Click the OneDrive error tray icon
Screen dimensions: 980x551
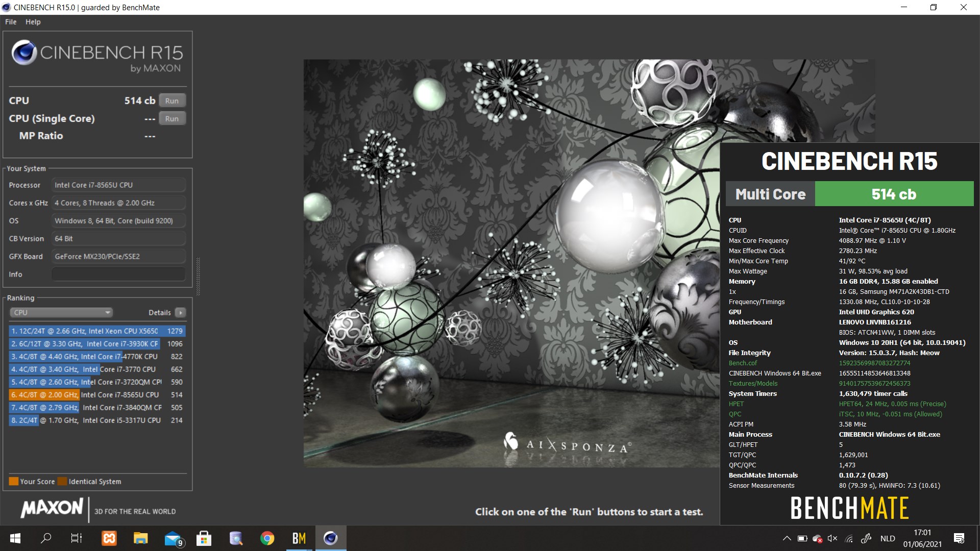[817, 538]
